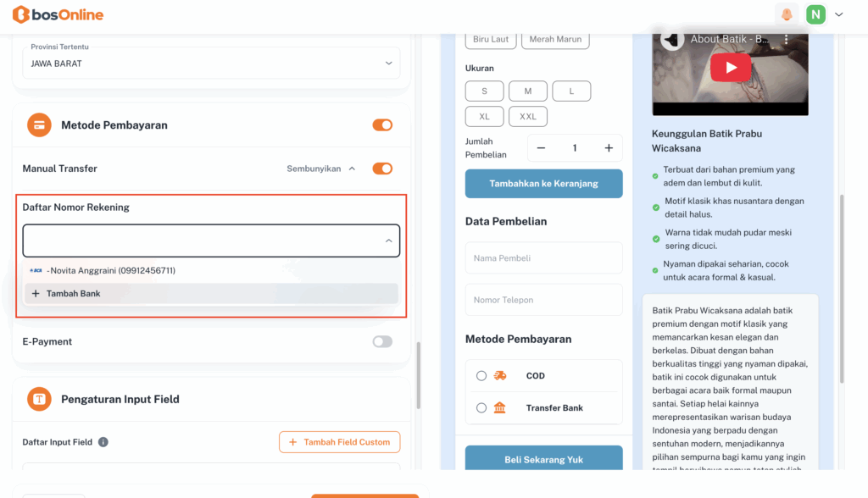Open the notification bell icon
Viewport: 868px width, 498px height.
(x=787, y=14)
